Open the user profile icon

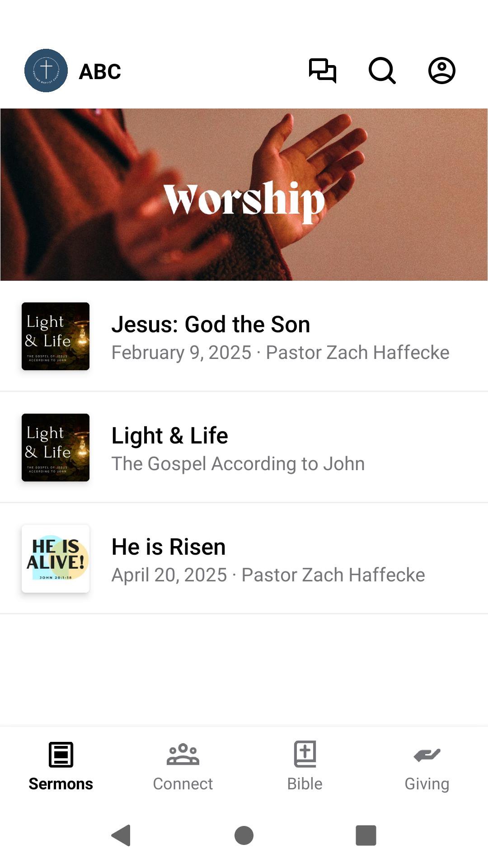441,71
